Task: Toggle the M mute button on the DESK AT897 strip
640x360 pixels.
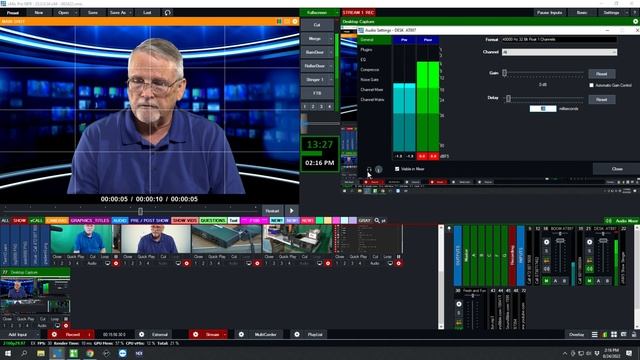Action: [589, 281]
